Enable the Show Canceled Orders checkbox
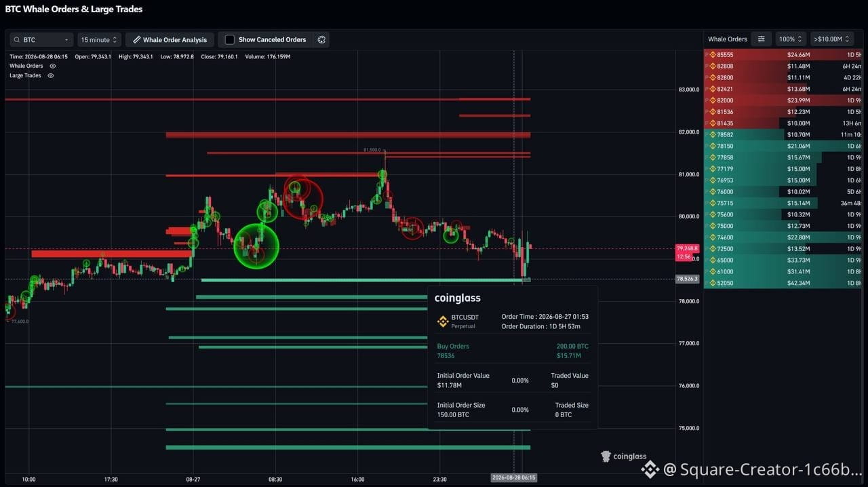This screenshot has width=868, height=487. tap(230, 40)
